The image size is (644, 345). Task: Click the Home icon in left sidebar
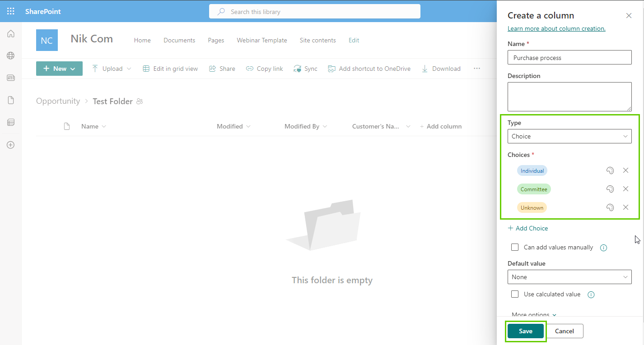11,34
